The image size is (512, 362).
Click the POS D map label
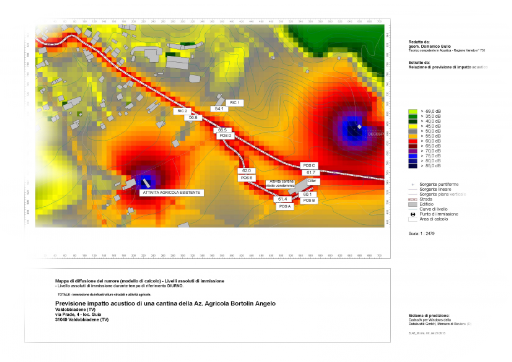(x=226, y=136)
